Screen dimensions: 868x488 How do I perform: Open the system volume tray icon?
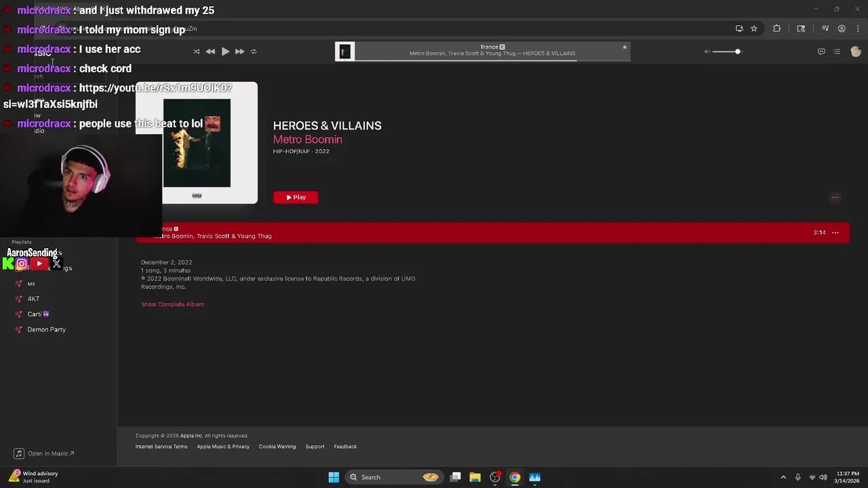pyautogui.click(x=823, y=477)
